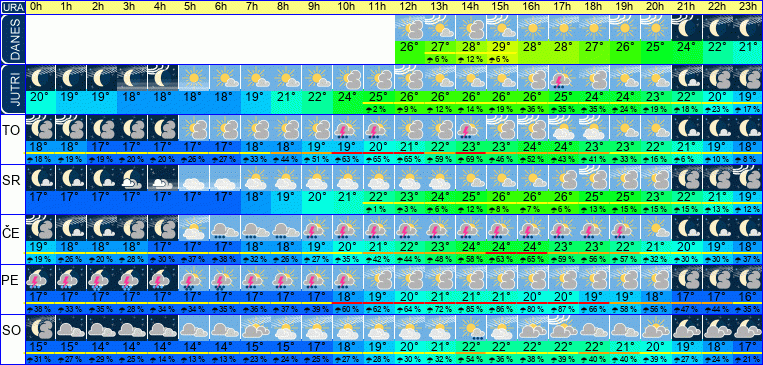Click the thunderstorm icon for tomorrow at 17h
763x365 pixels.
pos(564,78)
